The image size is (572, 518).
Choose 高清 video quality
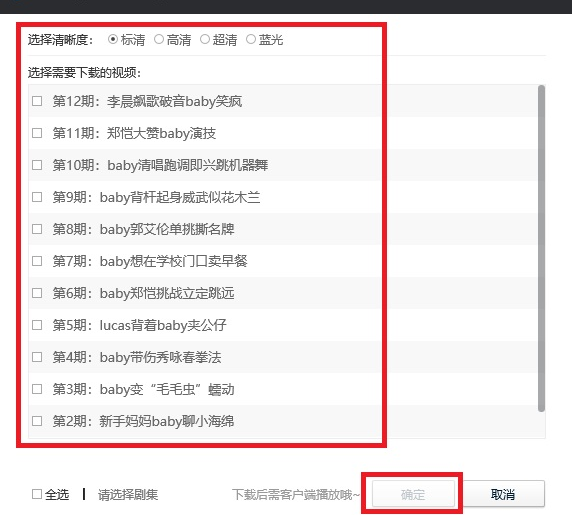coord(159,39)
